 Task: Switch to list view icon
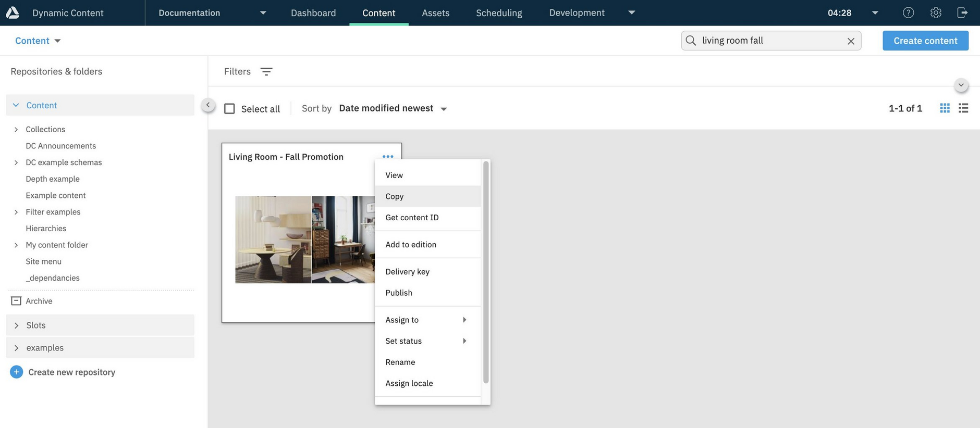click(x=963, y=108)
